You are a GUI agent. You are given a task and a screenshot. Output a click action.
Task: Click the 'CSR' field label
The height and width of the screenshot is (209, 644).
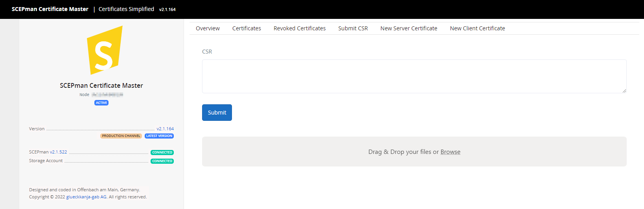[207, 52]
